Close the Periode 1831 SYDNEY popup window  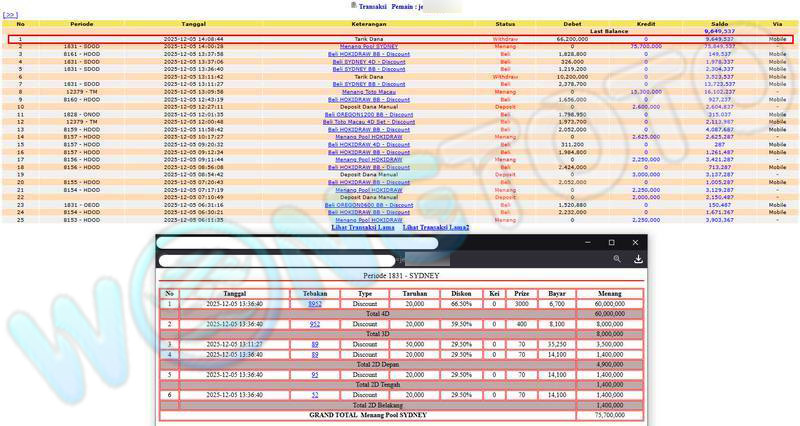click(x=634, y=243)
